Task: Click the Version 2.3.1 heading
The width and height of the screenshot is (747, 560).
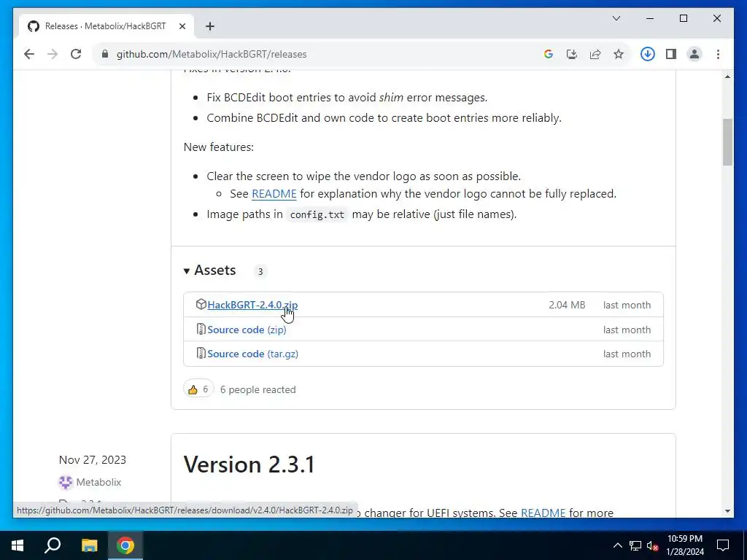Action: (249, 464)
